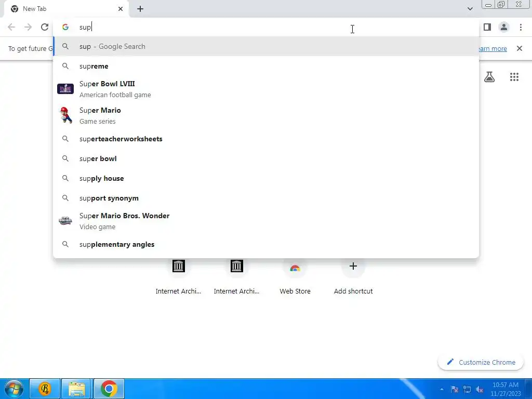
Task: Click the Customize Chrome button
Action: tap(482, 362)
